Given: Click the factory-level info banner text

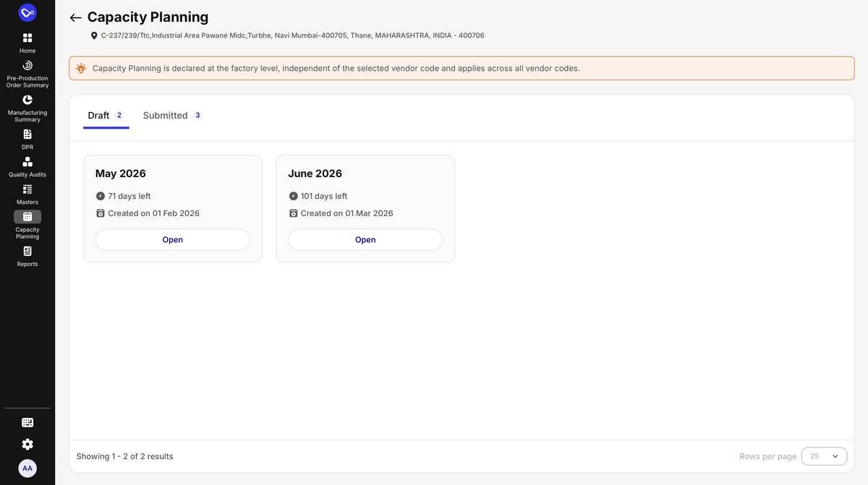Looking at the screenshot, I should [336, 68].
